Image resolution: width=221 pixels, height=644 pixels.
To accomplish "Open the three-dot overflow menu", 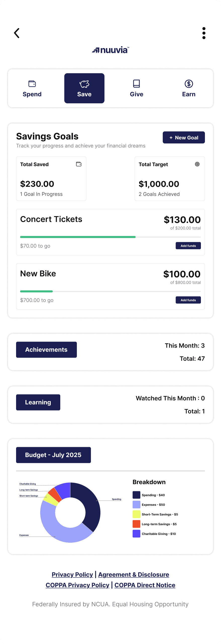I will (204, 33).
